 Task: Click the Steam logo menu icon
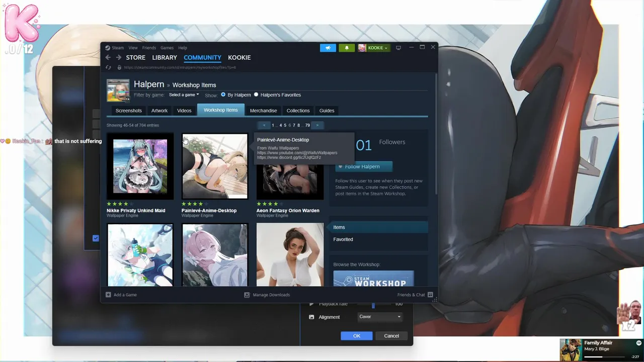[108, 48]
